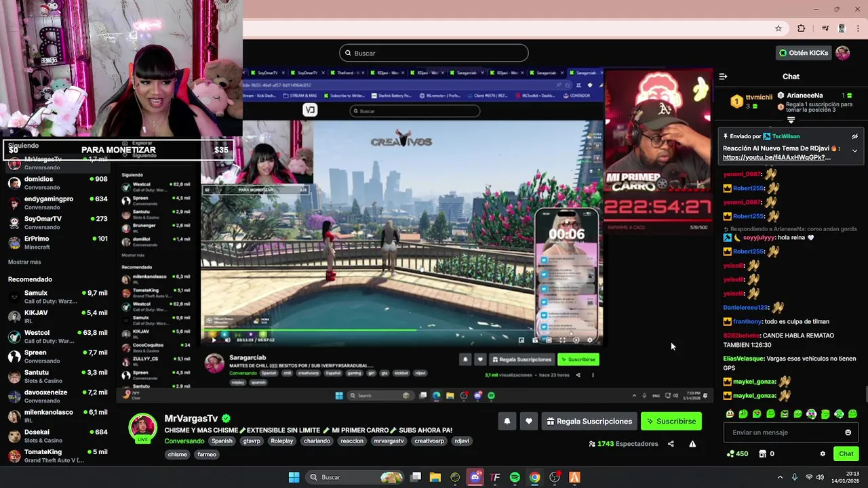
Task: Open Westcol recommended channel
Action: (x=58, y=337)
